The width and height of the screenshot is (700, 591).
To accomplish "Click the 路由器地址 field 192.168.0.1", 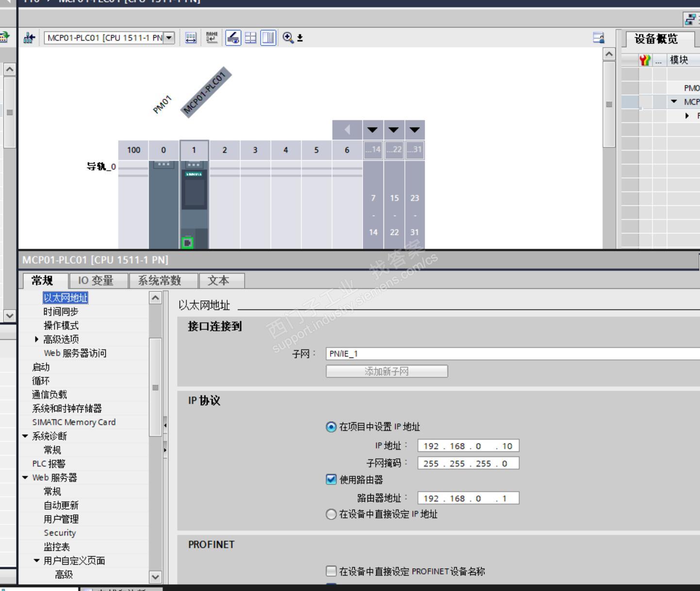I will pos(468,498).
